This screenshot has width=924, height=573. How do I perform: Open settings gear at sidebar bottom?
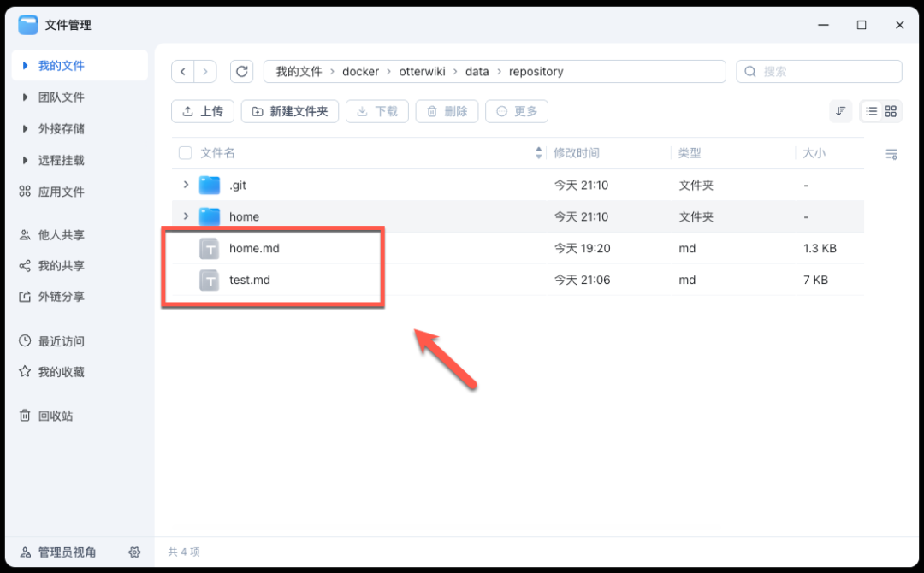(134, 552)
